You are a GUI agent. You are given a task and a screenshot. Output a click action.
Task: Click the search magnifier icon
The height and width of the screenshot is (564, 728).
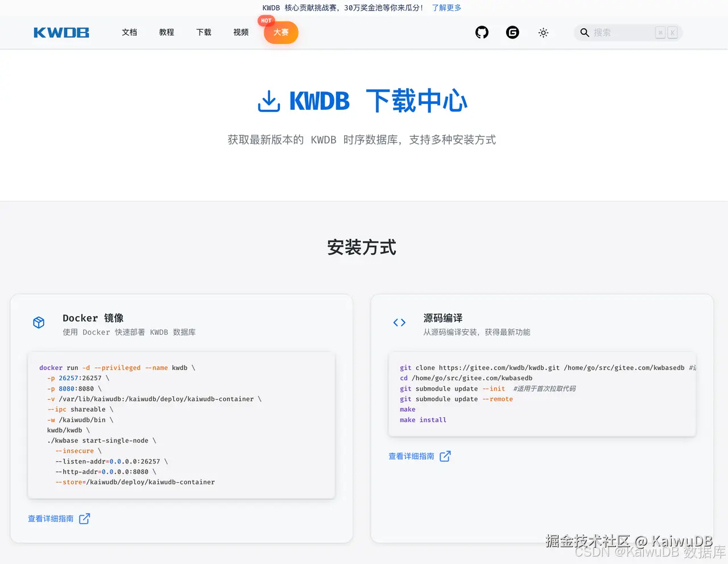click(x=585, y=32)
